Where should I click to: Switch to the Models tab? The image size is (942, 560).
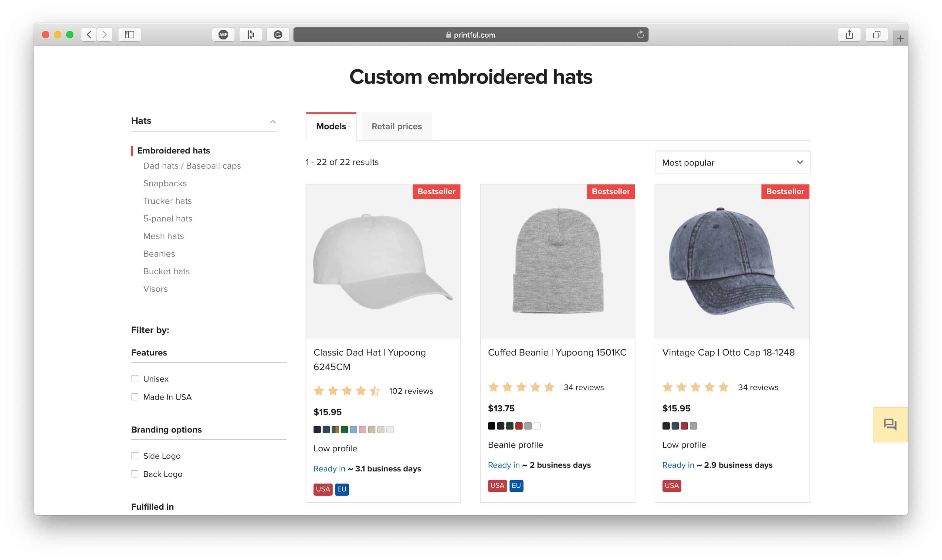(x=331, y=127)
